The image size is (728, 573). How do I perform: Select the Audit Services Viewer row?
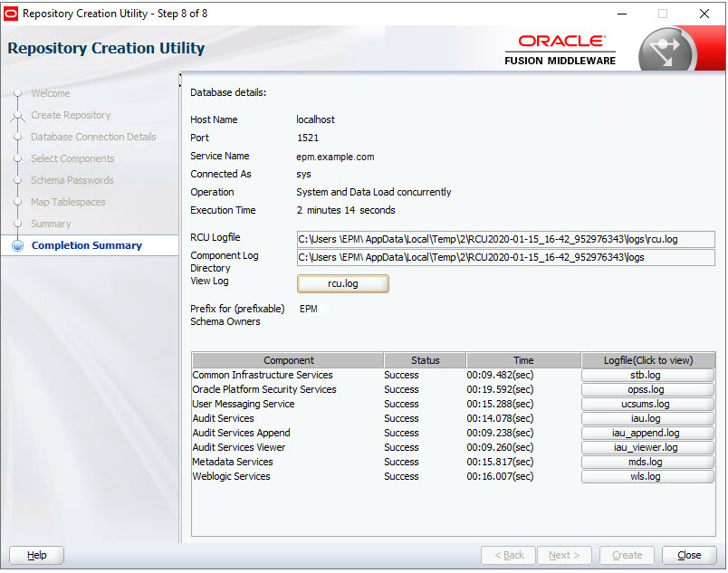point(453,447)
